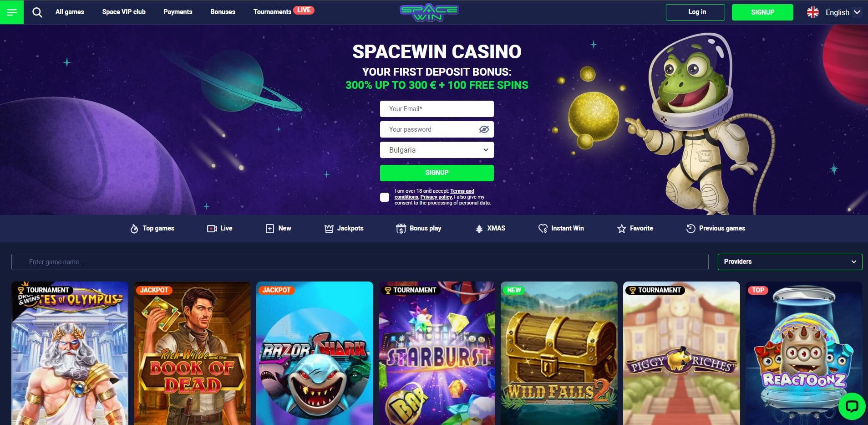Viewport: 868px width, 425px height.
Task: Open Previous games history icon
Action: (690, 229)
